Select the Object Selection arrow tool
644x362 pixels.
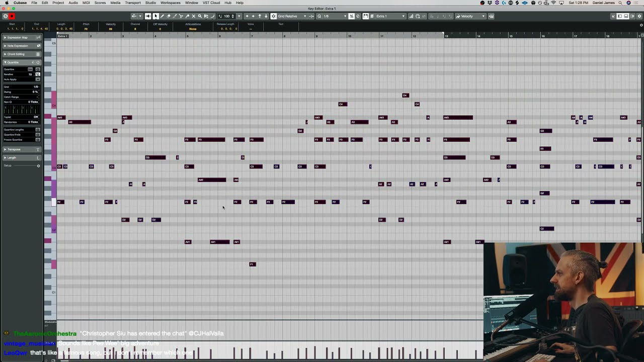156,16
